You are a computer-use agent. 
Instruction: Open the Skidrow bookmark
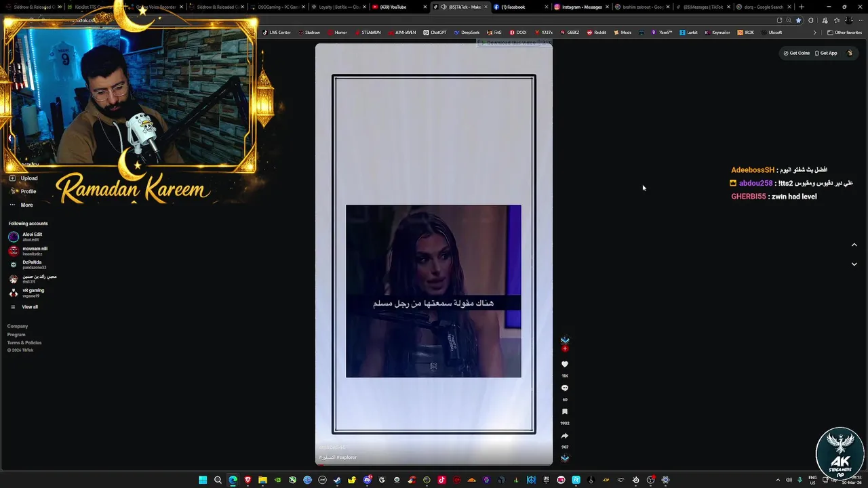click(309, 33)
